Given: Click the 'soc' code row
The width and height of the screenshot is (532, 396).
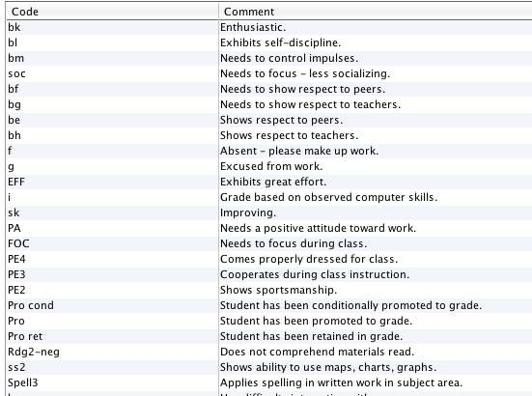Looking at the screenshot, I should pyautogui.click(x=269, y=73).
